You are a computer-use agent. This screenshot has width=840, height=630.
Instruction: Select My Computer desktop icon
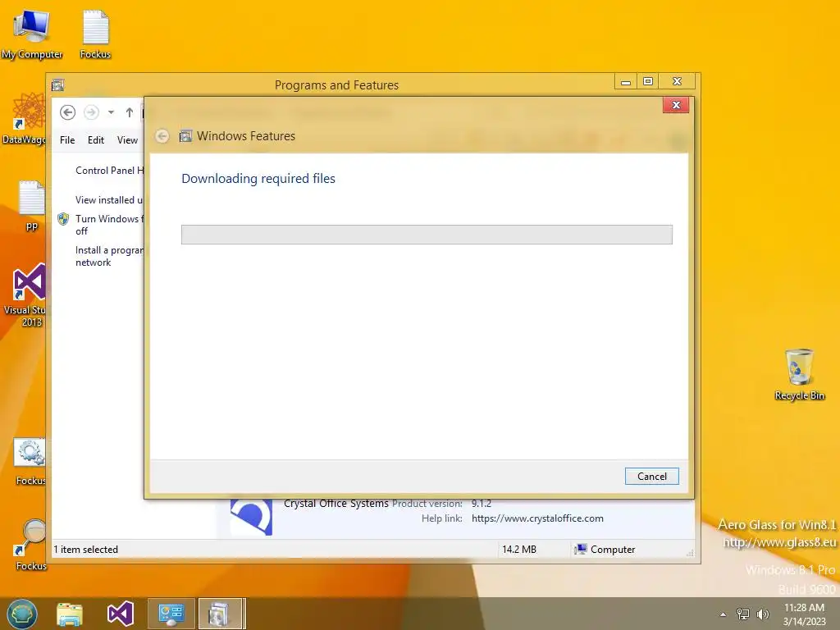coord(32,34)
